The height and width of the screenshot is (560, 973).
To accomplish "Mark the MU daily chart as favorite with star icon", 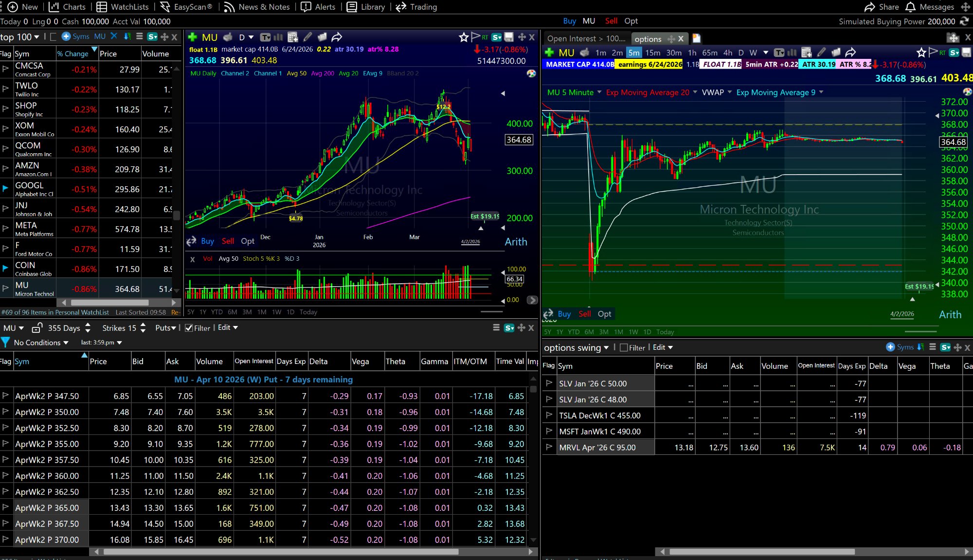I will [464, 37].
